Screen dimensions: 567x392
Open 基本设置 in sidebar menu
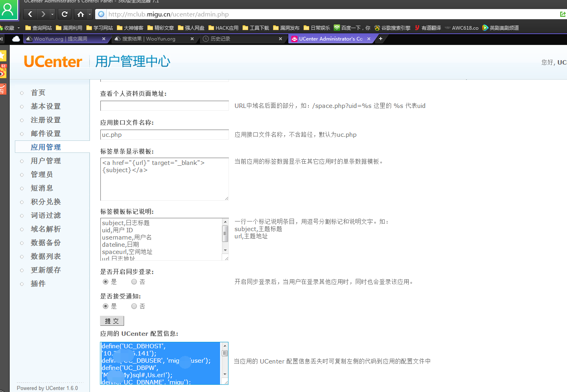click(46, 106)
